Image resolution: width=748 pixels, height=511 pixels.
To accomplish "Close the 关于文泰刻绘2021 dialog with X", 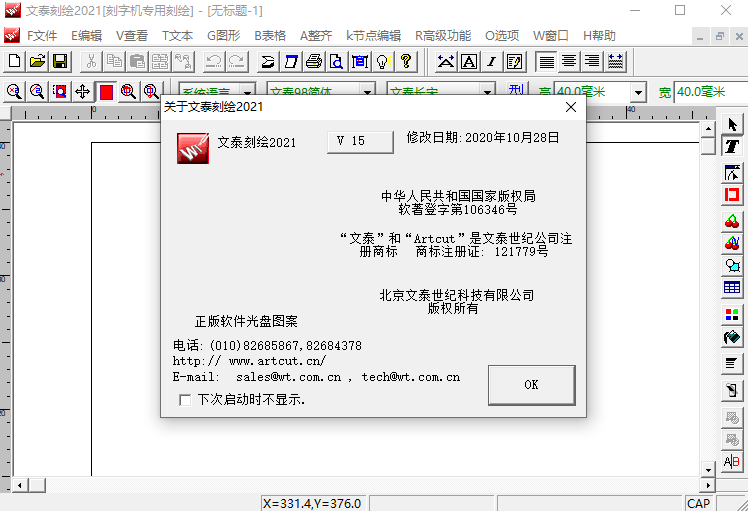I will [571, 107].
